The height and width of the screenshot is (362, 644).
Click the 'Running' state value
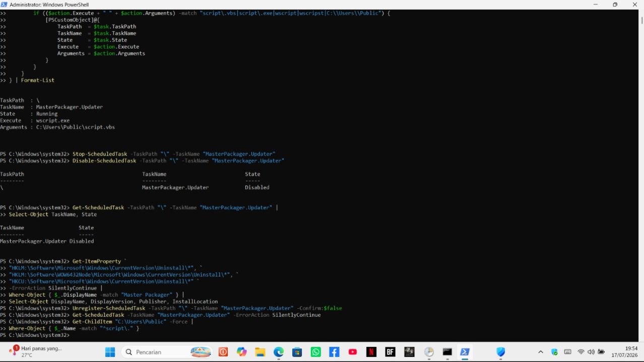point(47,114)
